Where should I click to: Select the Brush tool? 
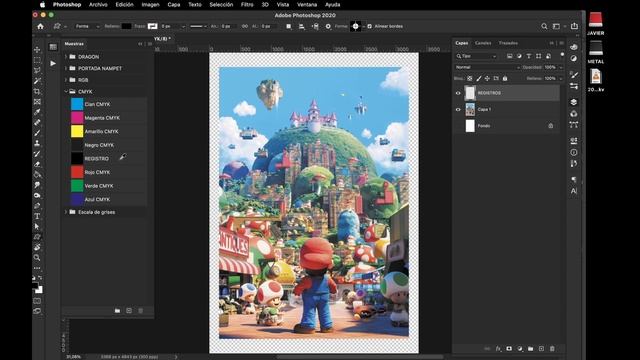pyautogui.click(x=37, y=133)
